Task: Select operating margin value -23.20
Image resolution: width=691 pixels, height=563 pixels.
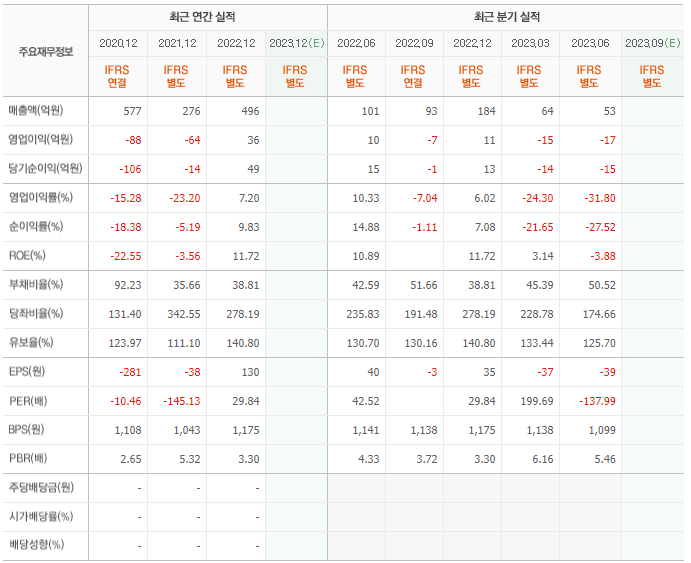Action: [185, 198]
